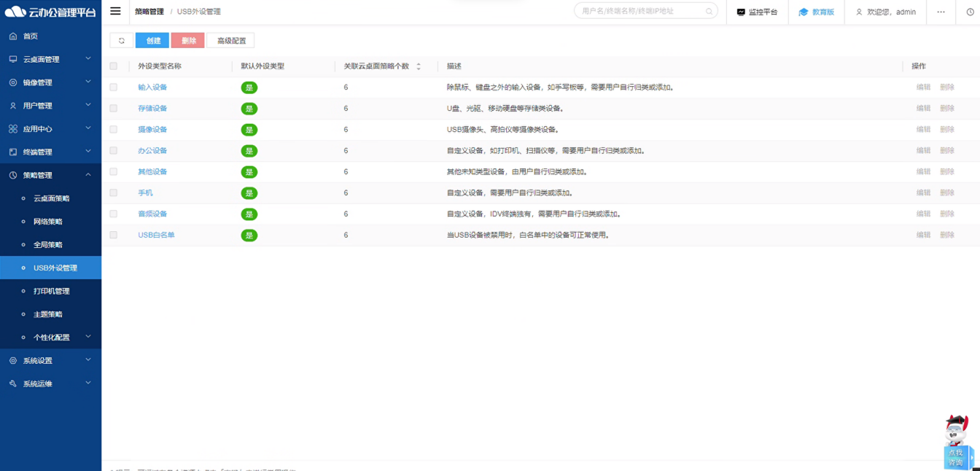Viewport: 980px width, 471px height.
Task: Check the 手机 row checkbox
Action: click(113, 192)
